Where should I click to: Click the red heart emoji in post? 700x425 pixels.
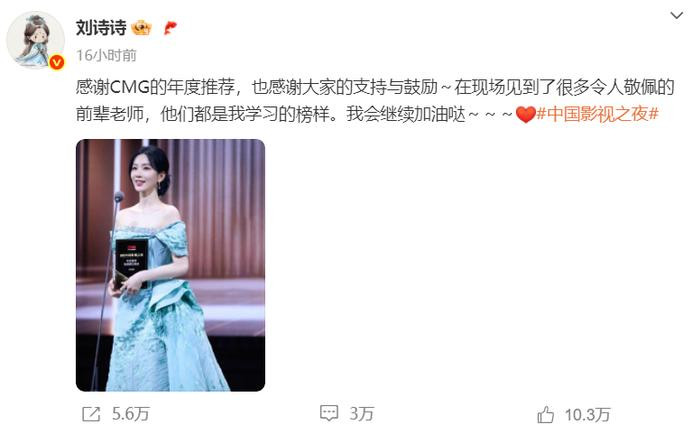[525, 115]
